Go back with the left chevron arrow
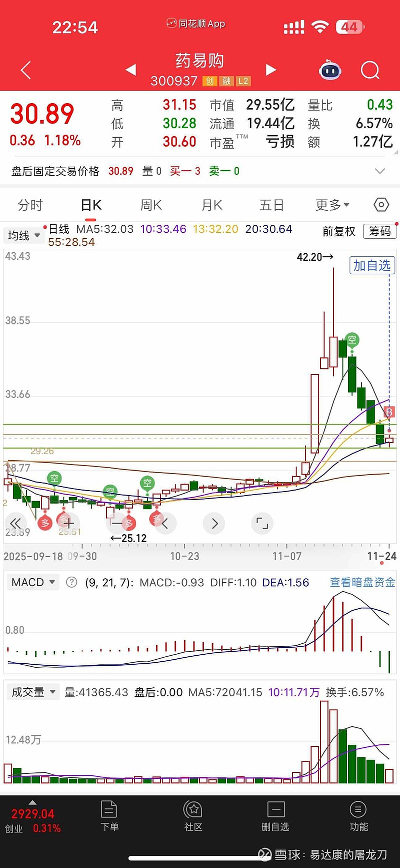Image resolution: width=400 pixels, height=868 pixels. tap(26, 70)
